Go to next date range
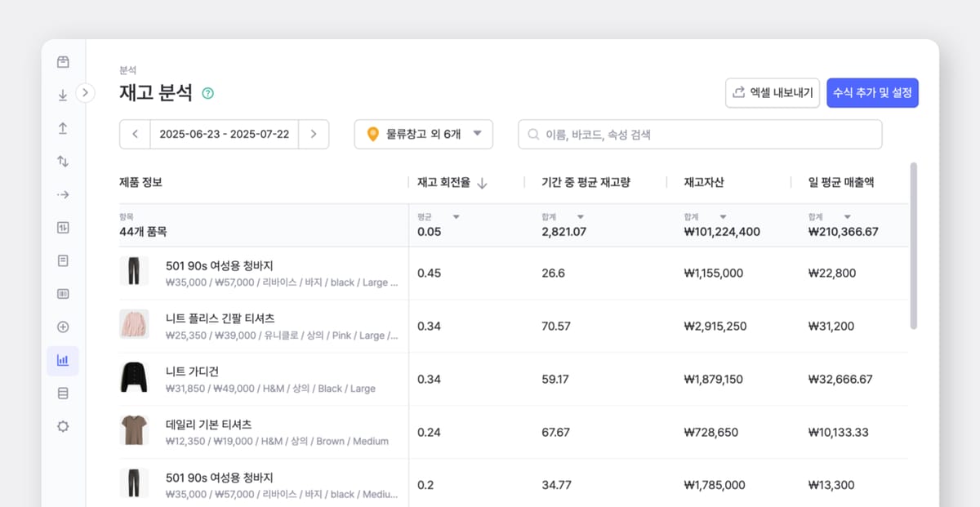 [314, 134]
